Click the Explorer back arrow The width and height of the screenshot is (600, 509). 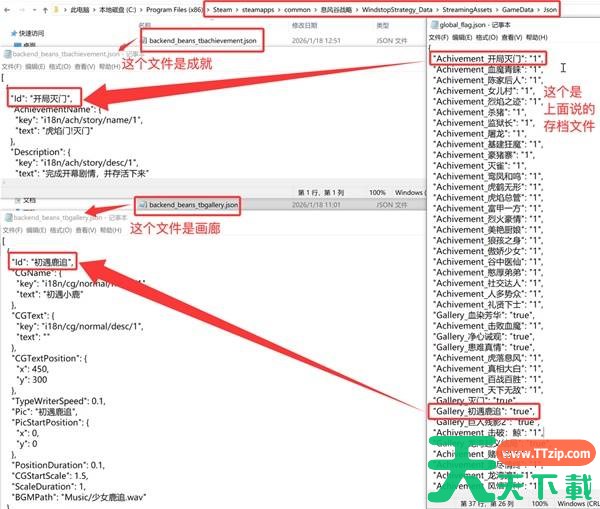tap(7, 10)
